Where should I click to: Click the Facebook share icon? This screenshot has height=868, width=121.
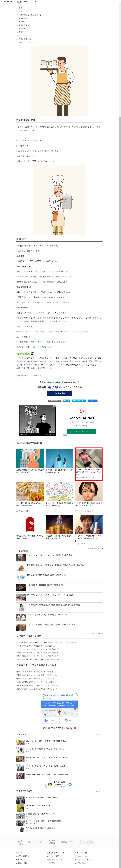(x=93, y=401)
